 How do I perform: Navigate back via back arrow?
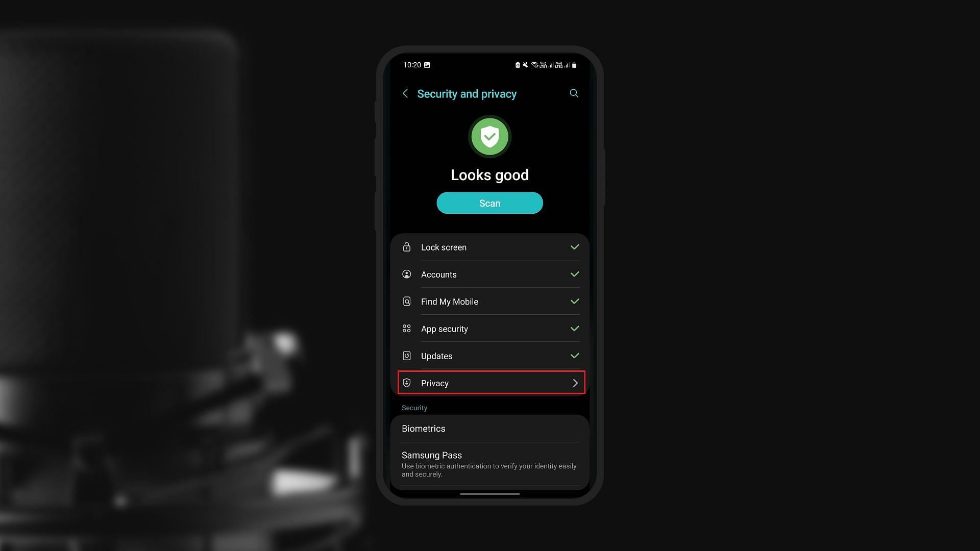[x=405, y=93]
